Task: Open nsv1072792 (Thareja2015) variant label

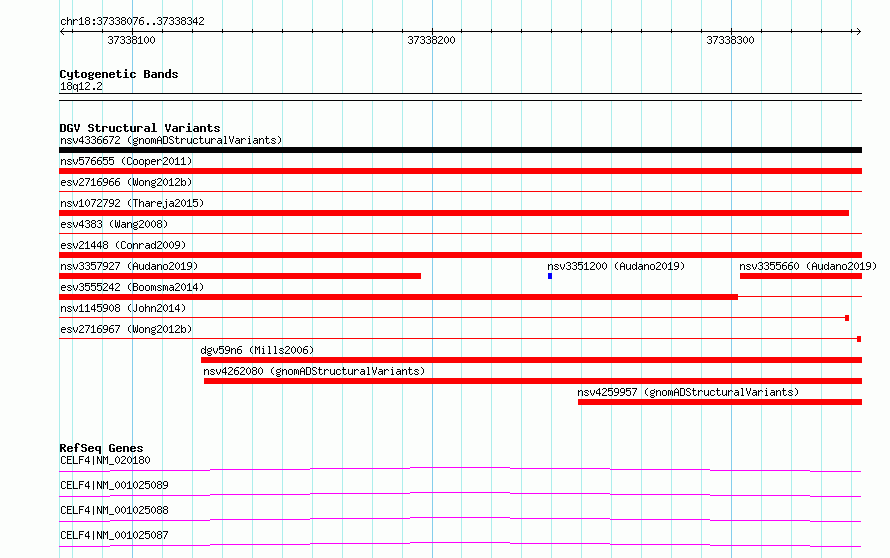Action: 132,203
